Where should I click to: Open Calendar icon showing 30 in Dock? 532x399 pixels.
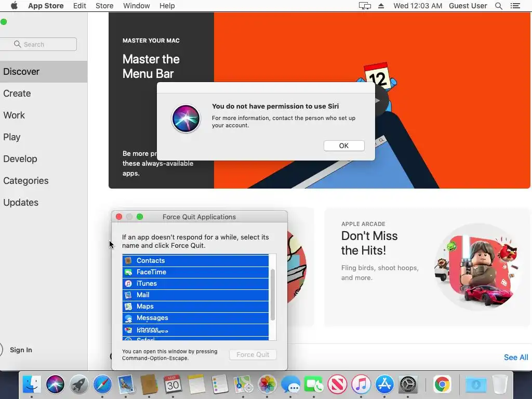pyautogui.click(x=173, y=384)
